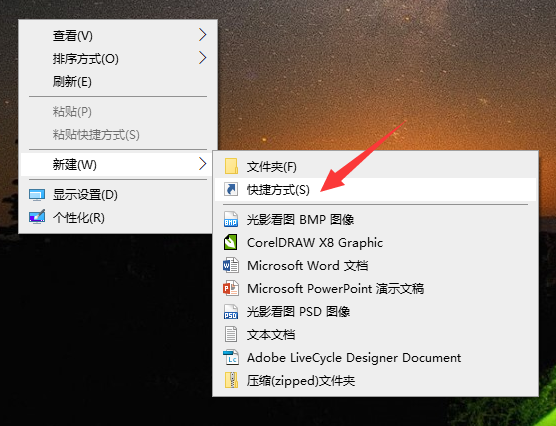556x426 pixels.
Task: Click the yellow folder icon
Action: tap(231, 166)
